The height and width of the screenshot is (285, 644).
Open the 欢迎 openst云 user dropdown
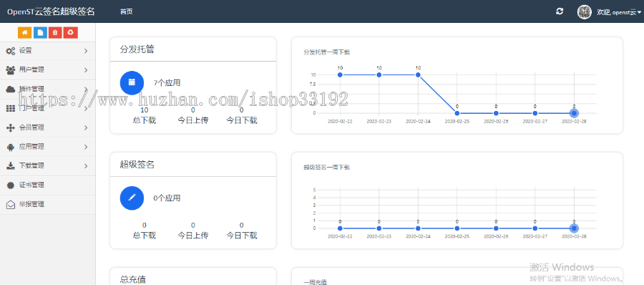pos(618,12)
